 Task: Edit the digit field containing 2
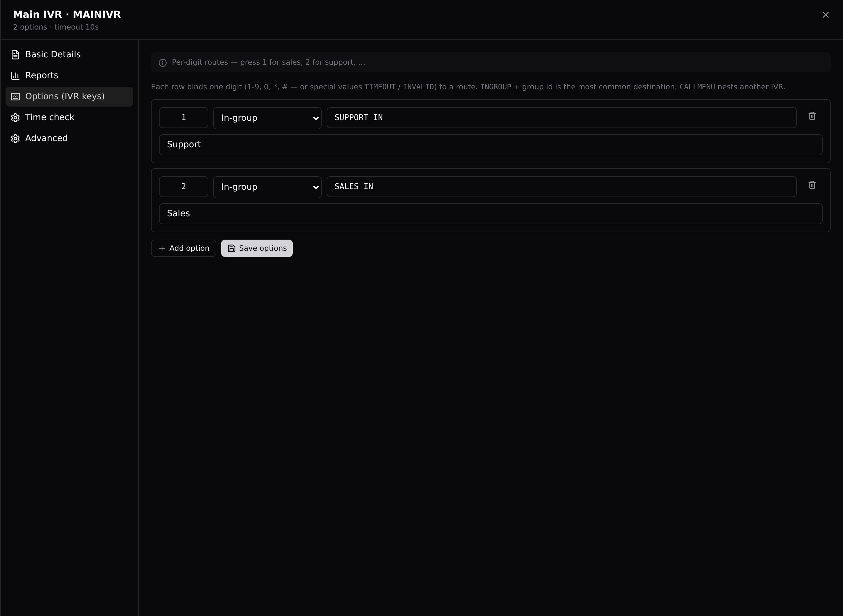184,187
